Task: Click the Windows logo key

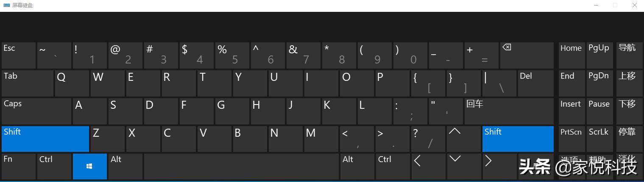Action: [x=89, y=166]
